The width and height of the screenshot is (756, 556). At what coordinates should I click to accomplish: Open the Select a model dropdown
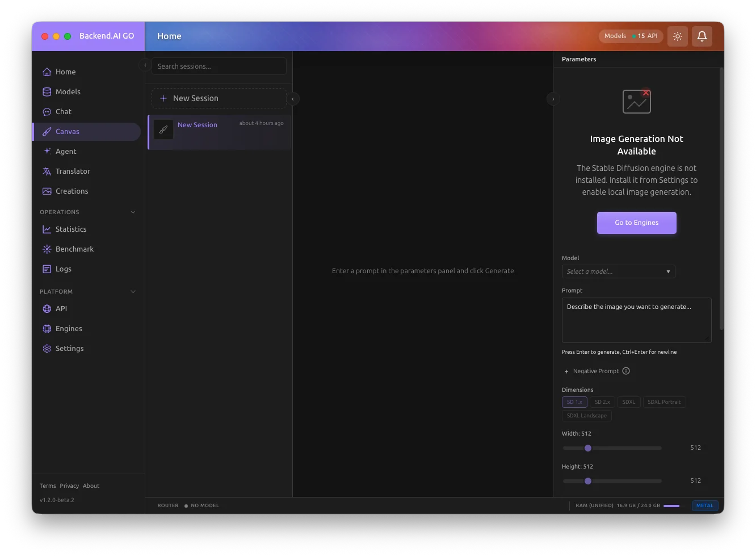(x=618, y=272)
